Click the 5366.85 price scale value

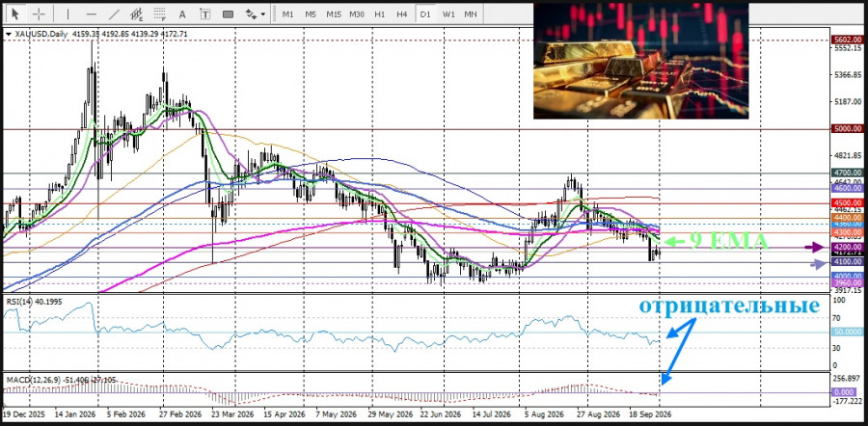[x=848, y=74]
